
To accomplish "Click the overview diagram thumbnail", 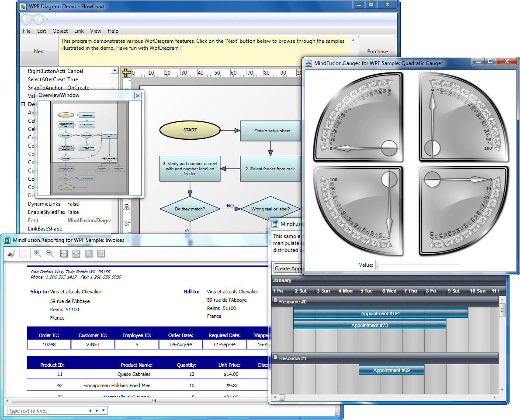I will point(90,148).
